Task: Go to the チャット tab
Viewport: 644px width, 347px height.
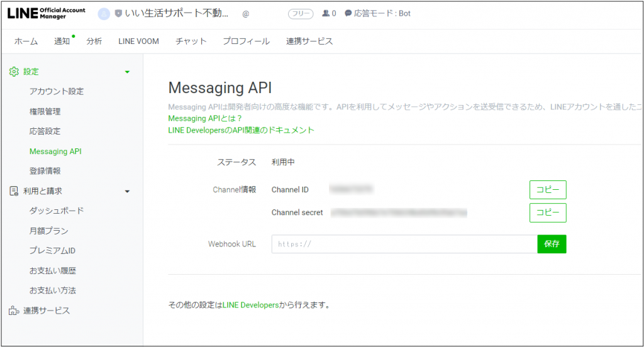Action: [x=191, y=41]
